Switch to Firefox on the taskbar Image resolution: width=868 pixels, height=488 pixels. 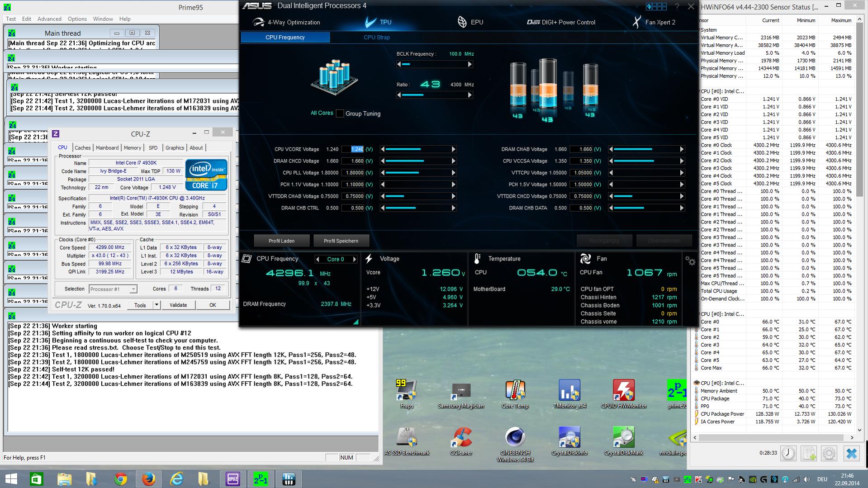[x=148, y=479]
